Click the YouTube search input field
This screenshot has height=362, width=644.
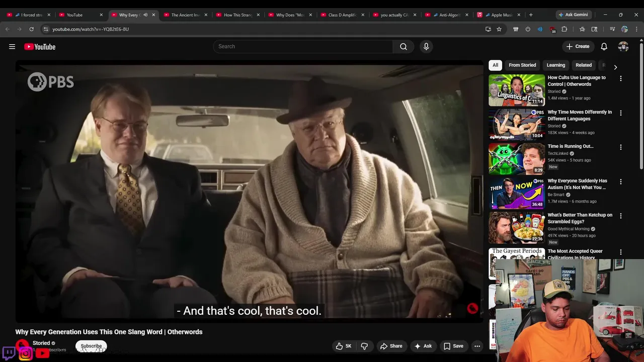click(303, 47)
